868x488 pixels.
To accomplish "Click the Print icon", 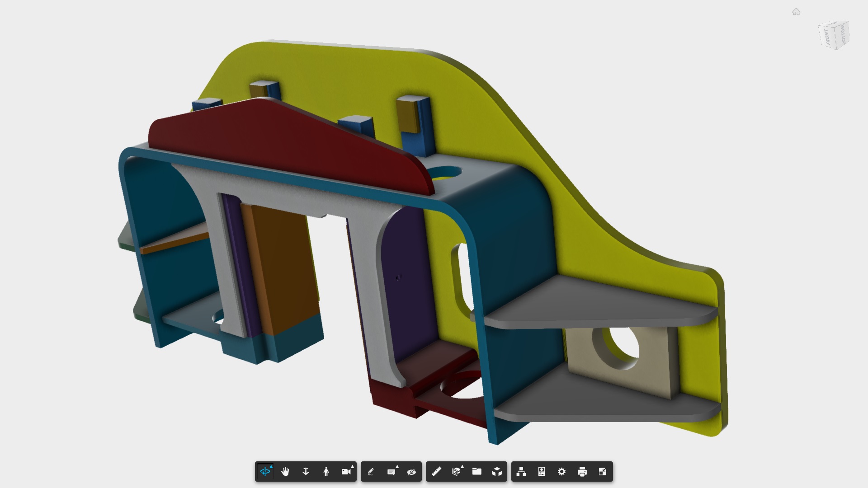I will click(x=582, y=472).
